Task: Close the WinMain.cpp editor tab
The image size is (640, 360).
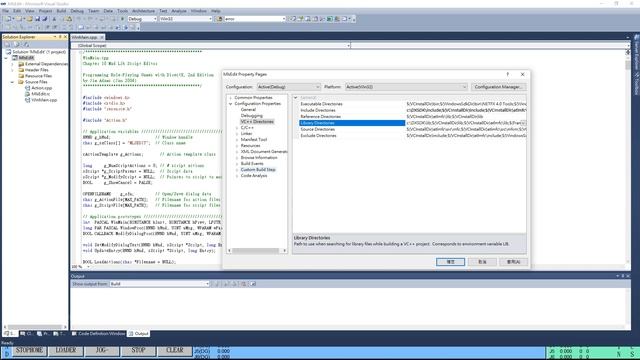Action: (102, 37)
